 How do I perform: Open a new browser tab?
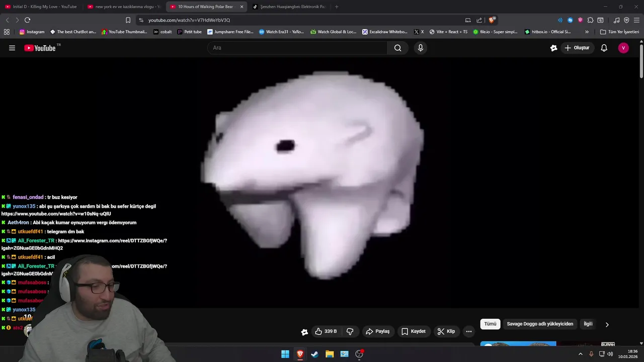point(337,7)
